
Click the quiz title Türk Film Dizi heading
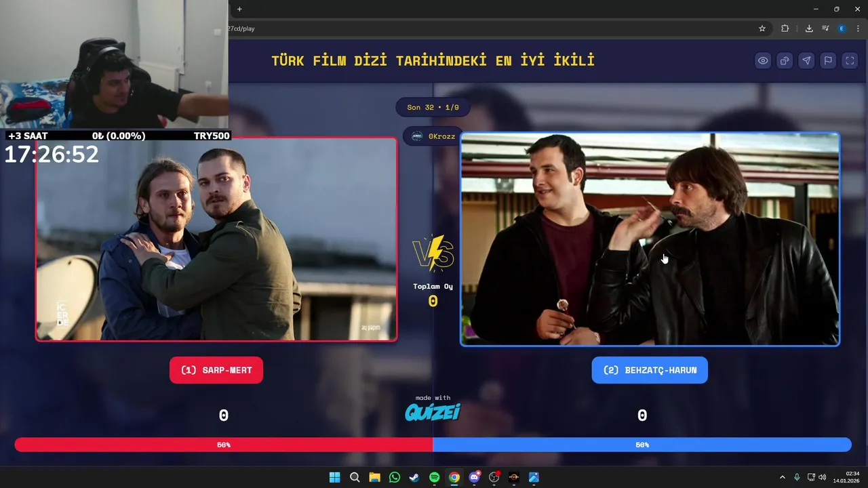433,61
